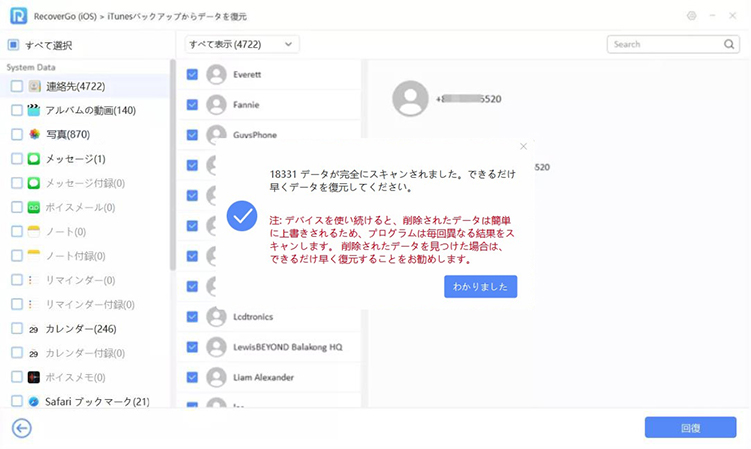Select the ノート(0) category label

tap(66, 231)
